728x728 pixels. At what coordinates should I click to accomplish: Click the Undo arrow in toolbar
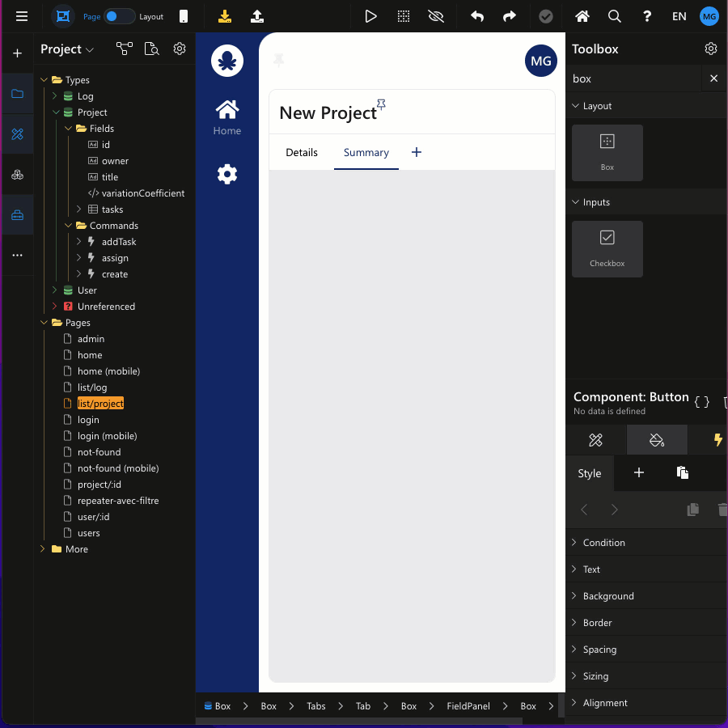pos(477,16)
